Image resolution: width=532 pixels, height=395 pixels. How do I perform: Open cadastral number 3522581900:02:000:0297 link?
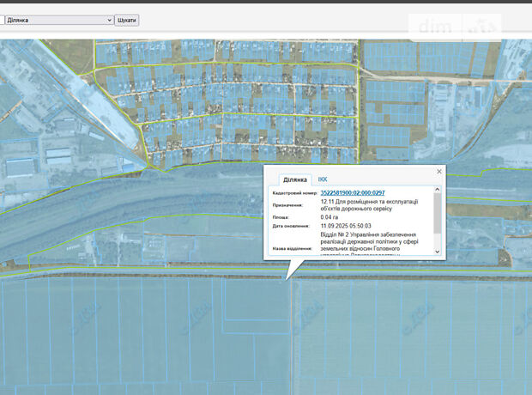click(x=352, y=193)
